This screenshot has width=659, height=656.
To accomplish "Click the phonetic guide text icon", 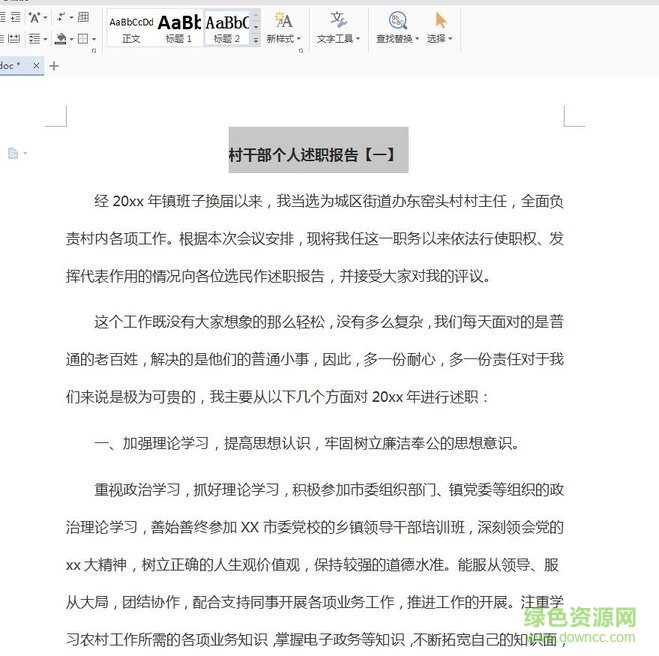I will 35,17.
